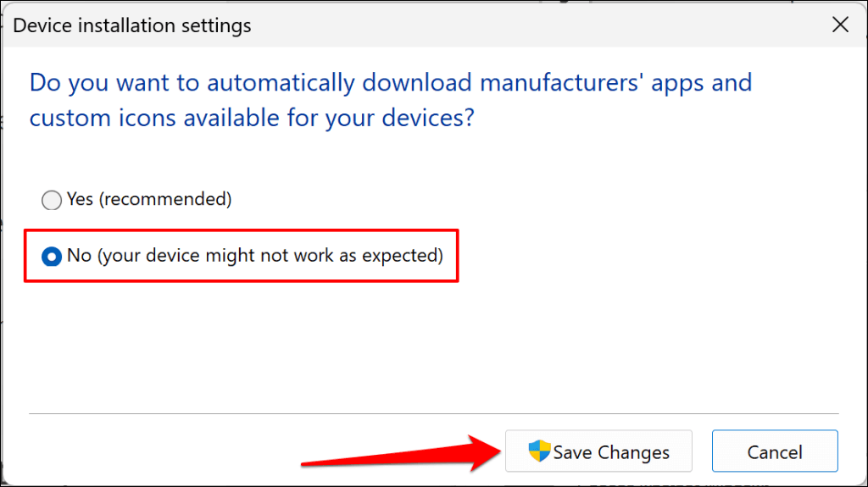Click the "Device installation settings" title text
Image resolution: width=868 pixels, height=487 pixels.
point(132,25)
